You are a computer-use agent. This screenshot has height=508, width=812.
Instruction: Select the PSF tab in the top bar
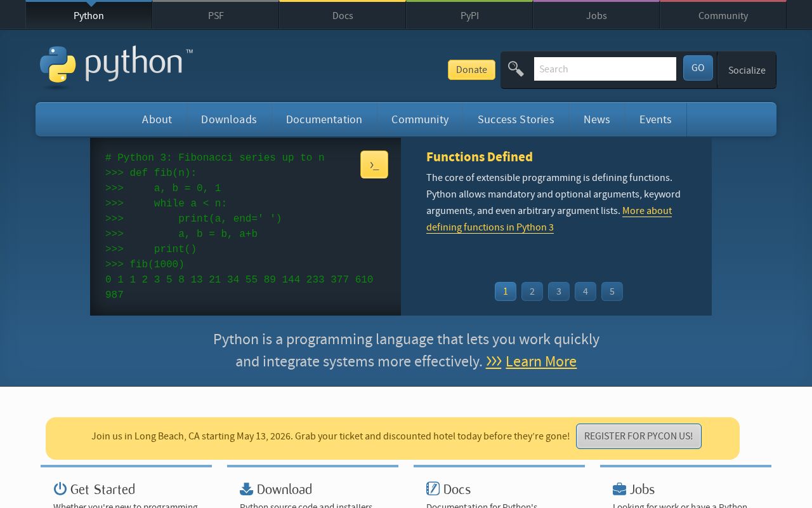pyautogui.click(x=215, y=15)
